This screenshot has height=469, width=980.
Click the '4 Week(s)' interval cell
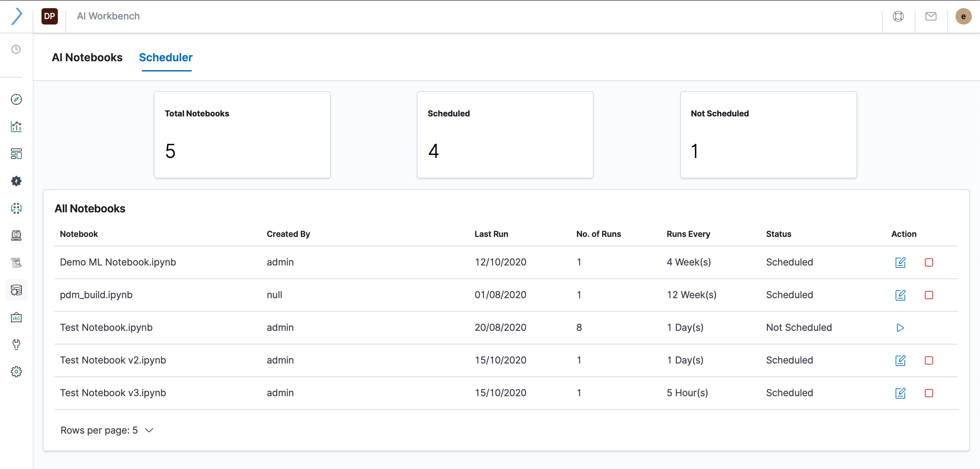pos(689,262)
